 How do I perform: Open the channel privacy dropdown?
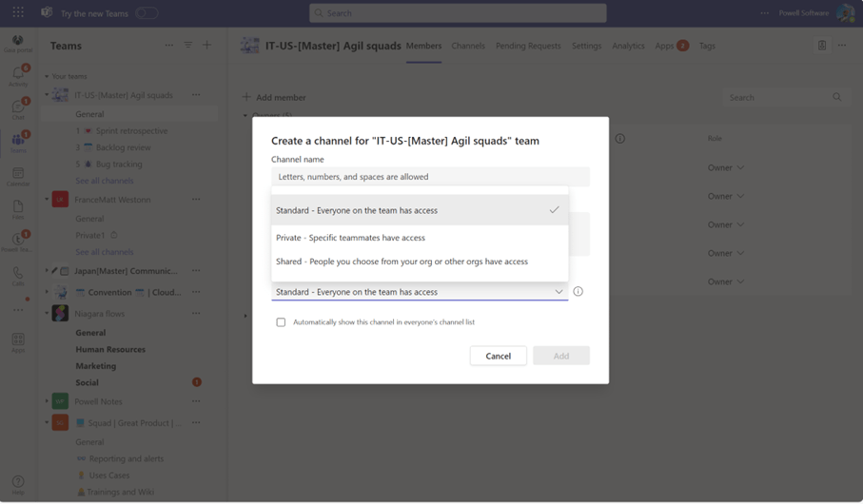pos(420,292)
